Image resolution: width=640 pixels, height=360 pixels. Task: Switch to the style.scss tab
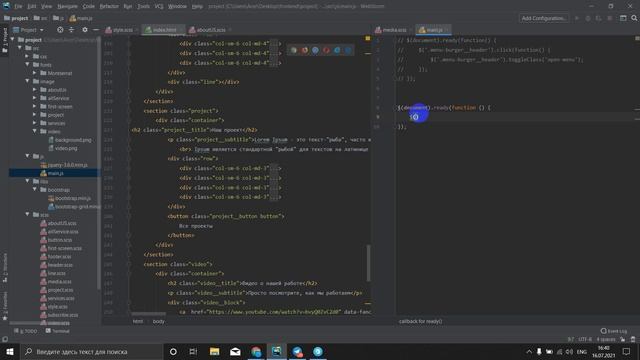coord(122,30)
